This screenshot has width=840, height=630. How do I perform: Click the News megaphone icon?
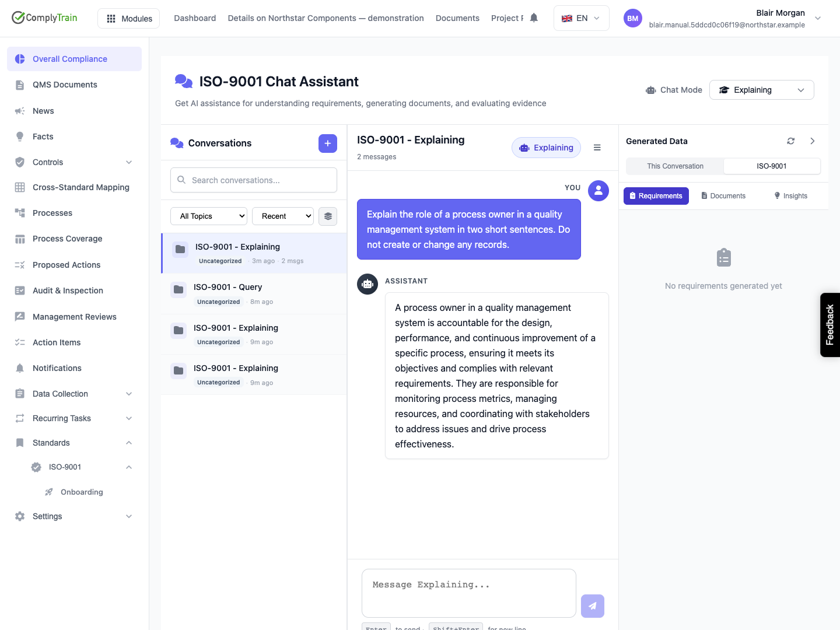coord(20,111)
